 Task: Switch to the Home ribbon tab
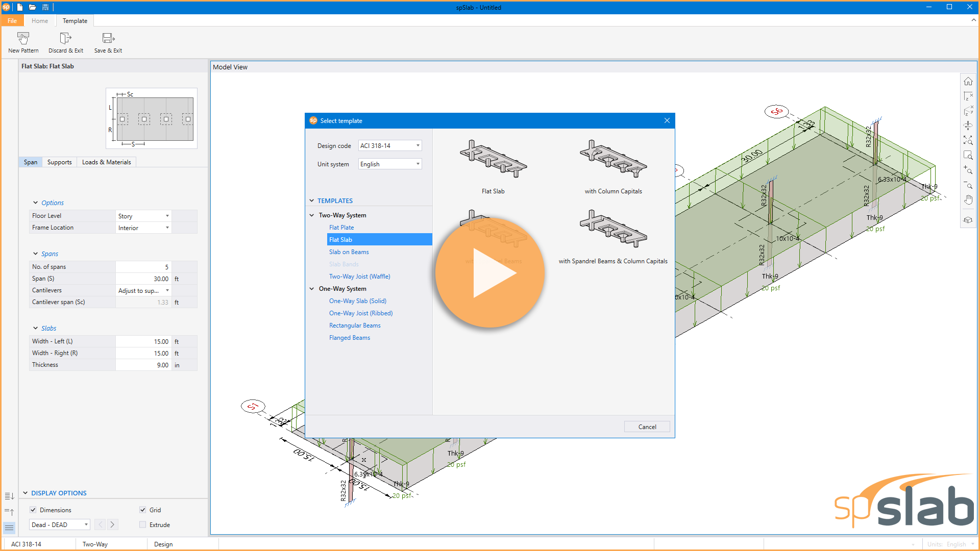[40, 21]
